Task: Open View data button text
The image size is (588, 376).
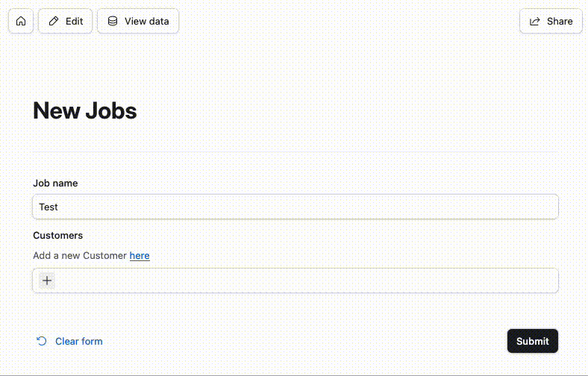Action: pyautogui.click(x=146, y=22)
